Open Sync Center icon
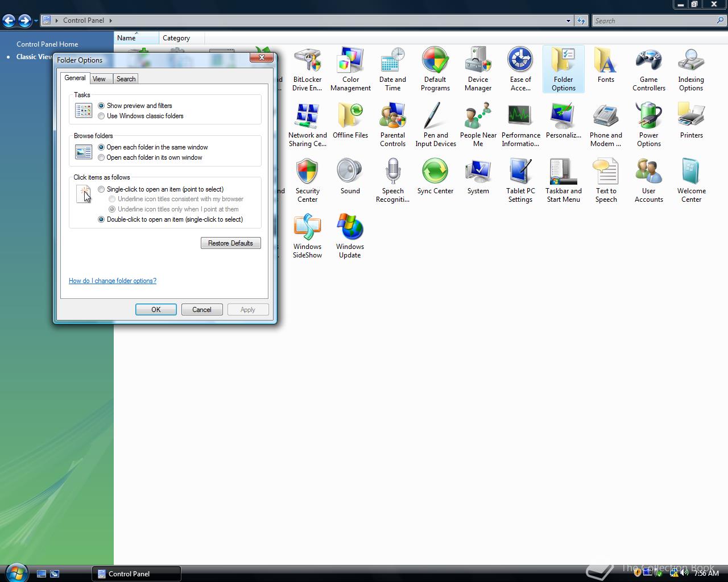The height and width of the screenshot is (582, 728). [x=435, y=177]
